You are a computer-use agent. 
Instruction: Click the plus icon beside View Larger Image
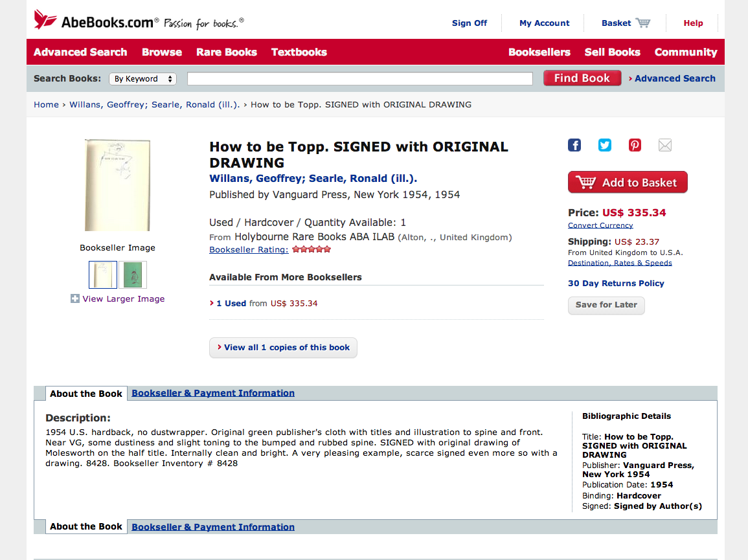(75, 298)
